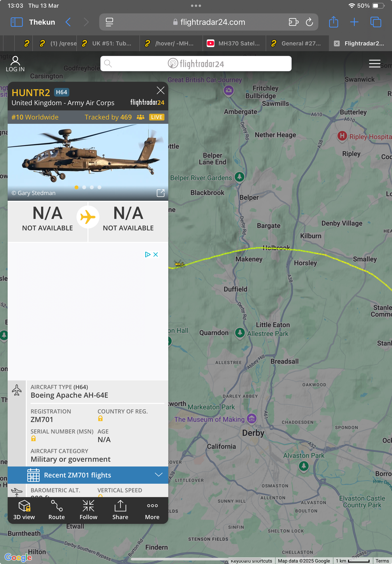Focus the flightradar24 search field
392x564 pixels.
point(196,64)
